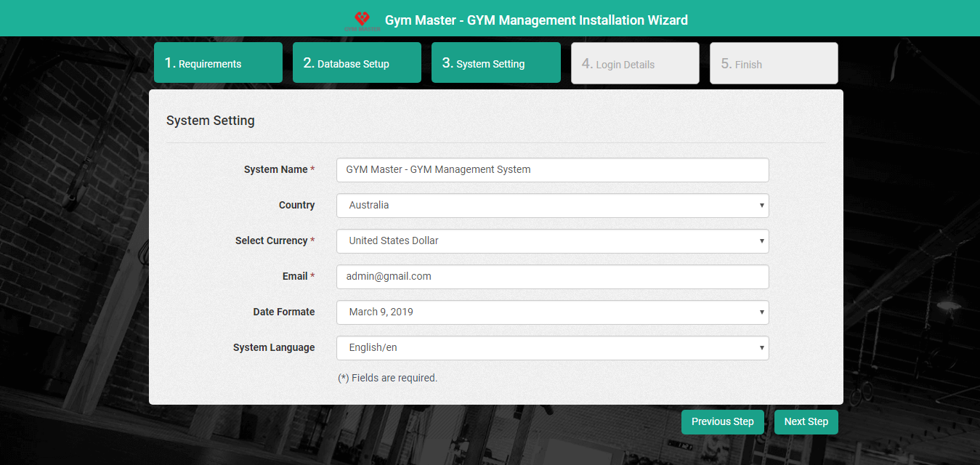Click the Gym Master logo icon
The width and height of the screenshot is (980, 465).
(362, 20)
